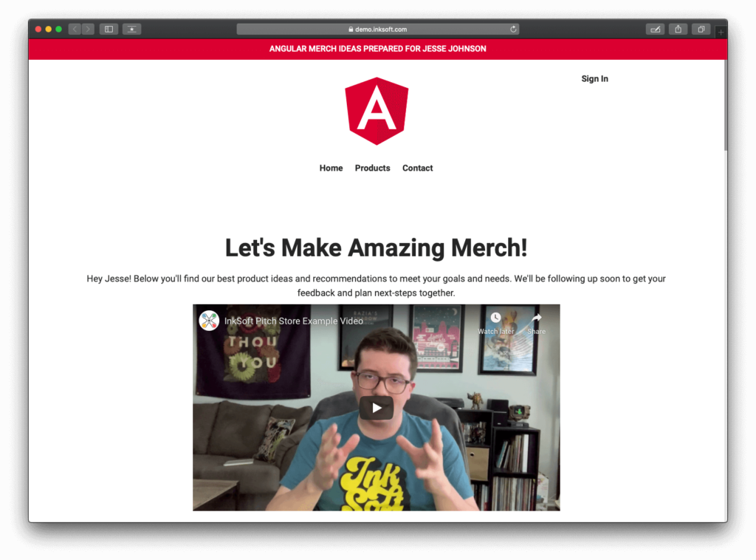Click the lock icon in the address bar
The width and height of the screenshot is (756, 560).
351,30
